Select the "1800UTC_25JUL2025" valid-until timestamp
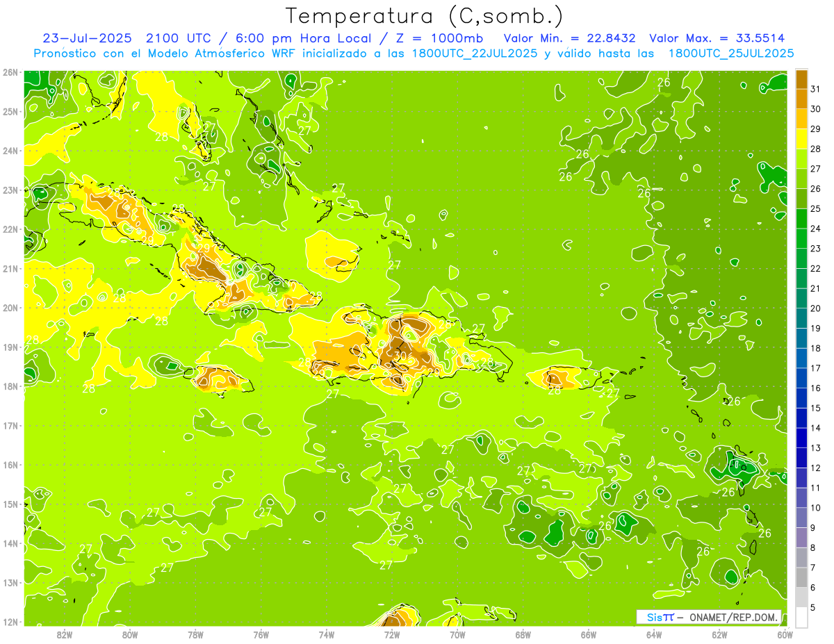 731,53
